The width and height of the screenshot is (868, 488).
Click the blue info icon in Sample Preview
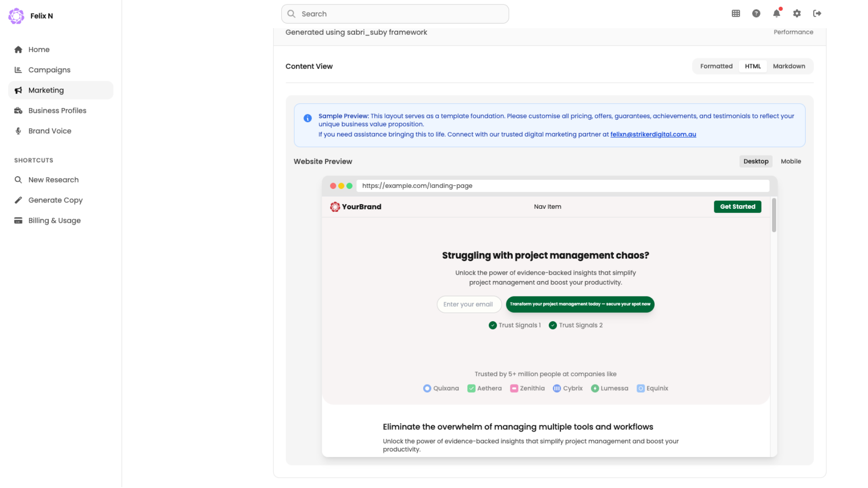tap(307, 118)
